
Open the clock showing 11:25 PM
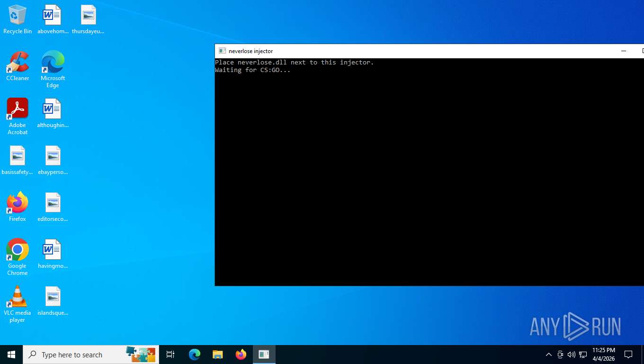604,355
